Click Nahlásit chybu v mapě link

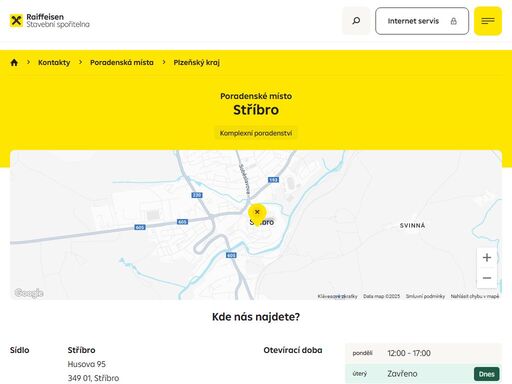tap(475, 296)
